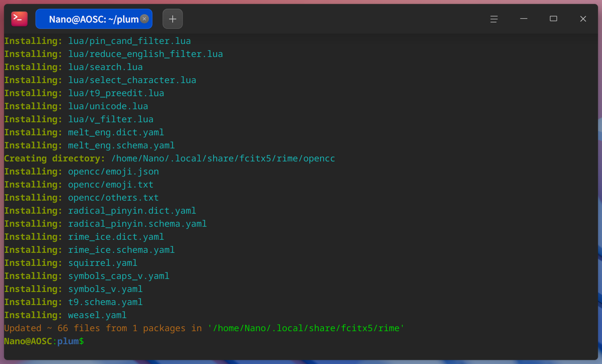Click the melt_eng.dict.yaml file name
The width and height of the screenshot is (602, 364).
(116, 133)
